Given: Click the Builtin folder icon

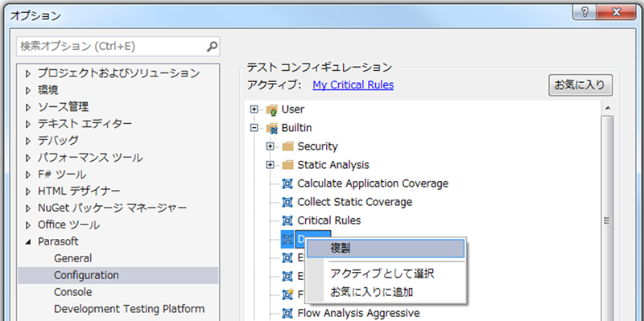Looking at the screenshot, I should pos(272,128).
